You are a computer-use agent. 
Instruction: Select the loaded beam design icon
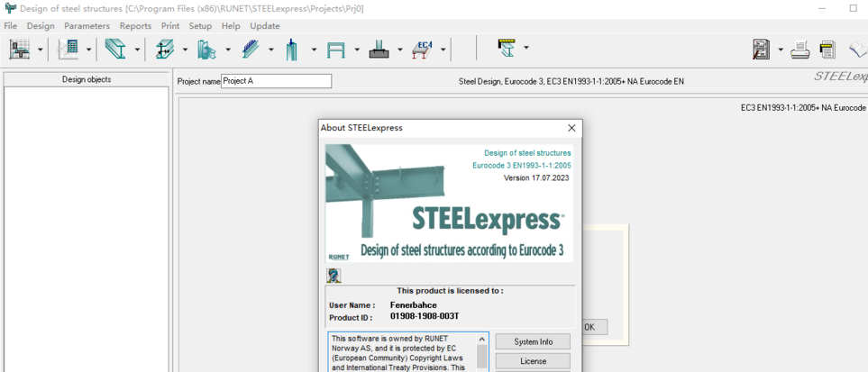click(251, 50)
